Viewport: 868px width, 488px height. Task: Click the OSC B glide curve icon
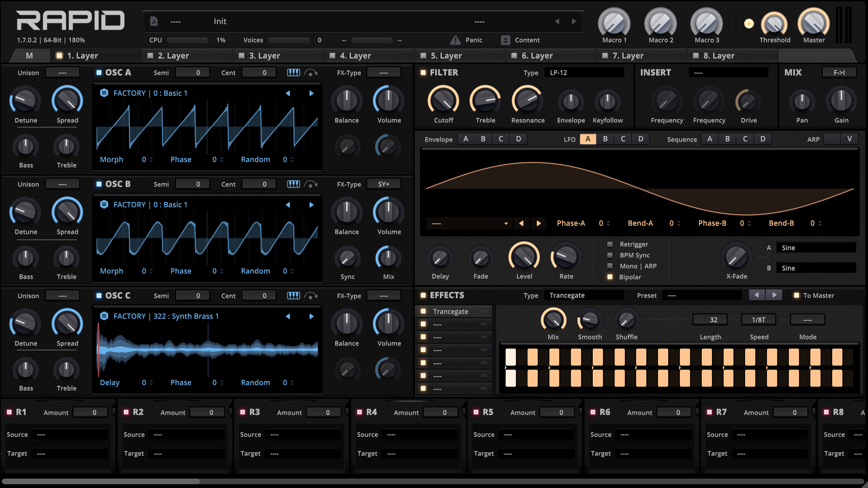click(311, 184)
